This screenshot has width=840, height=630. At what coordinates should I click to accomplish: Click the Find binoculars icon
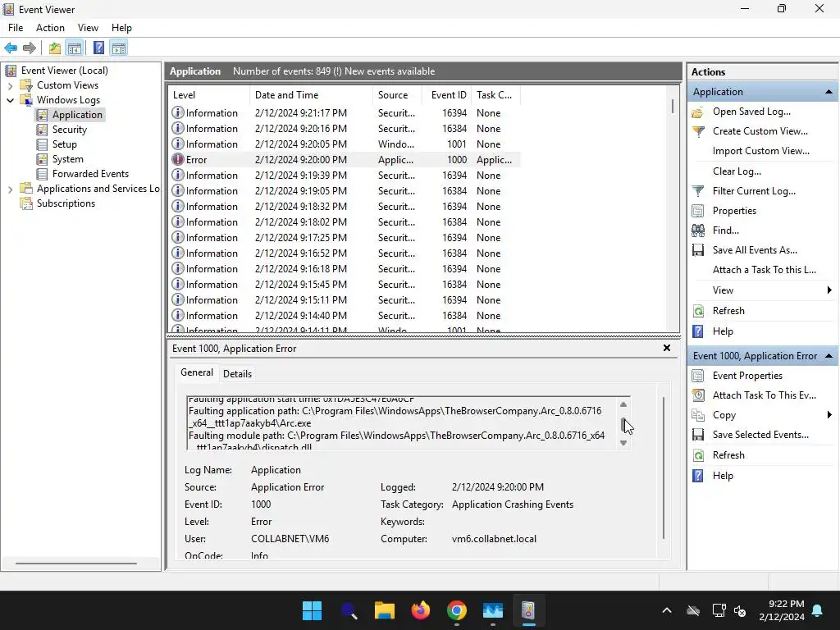click(697, 231)
